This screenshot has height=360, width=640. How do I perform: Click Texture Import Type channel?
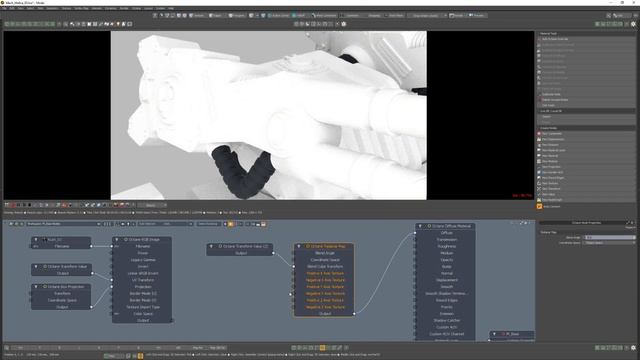click(x=142, y=307)
